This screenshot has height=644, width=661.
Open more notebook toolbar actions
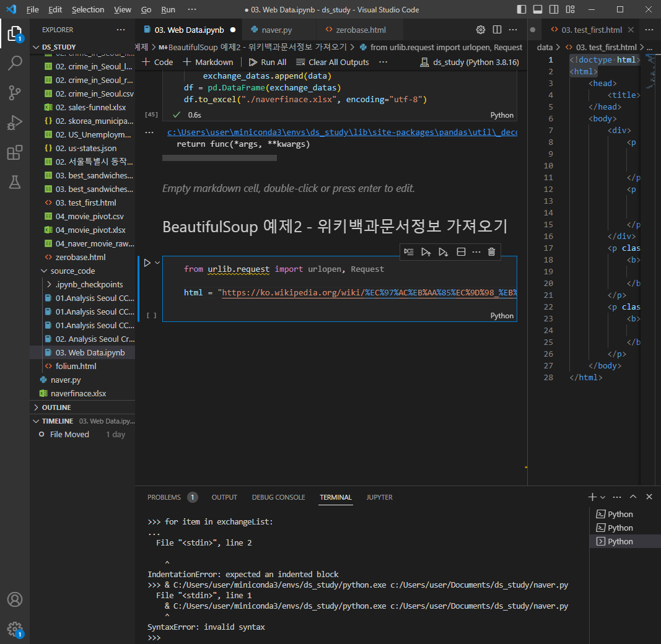pos(383,62)
